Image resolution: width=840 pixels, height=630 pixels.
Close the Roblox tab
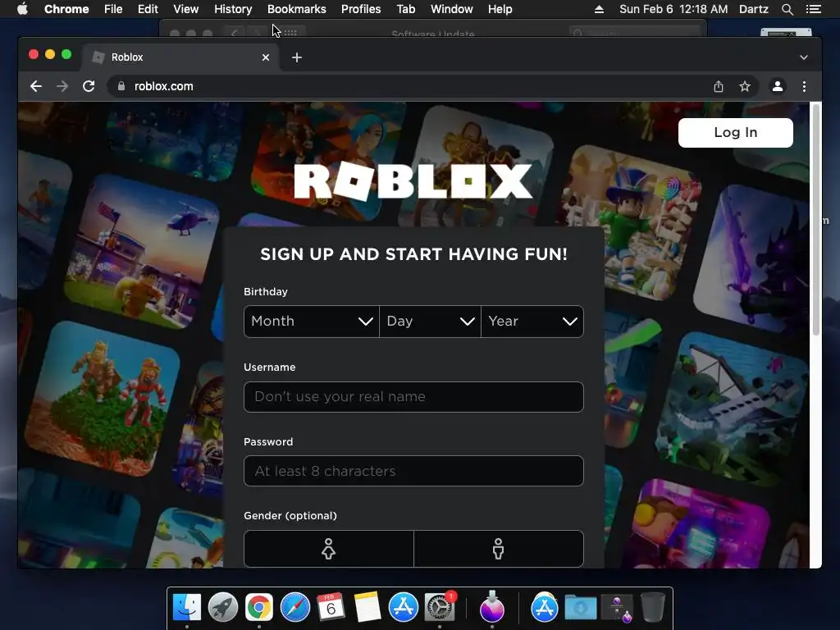[266, 57]
